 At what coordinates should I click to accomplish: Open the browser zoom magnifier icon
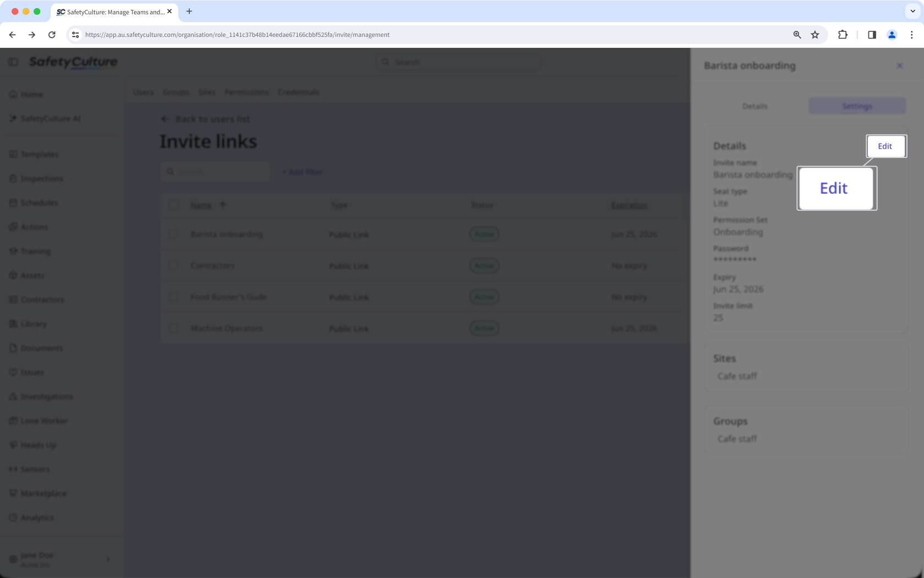point(797,35)
